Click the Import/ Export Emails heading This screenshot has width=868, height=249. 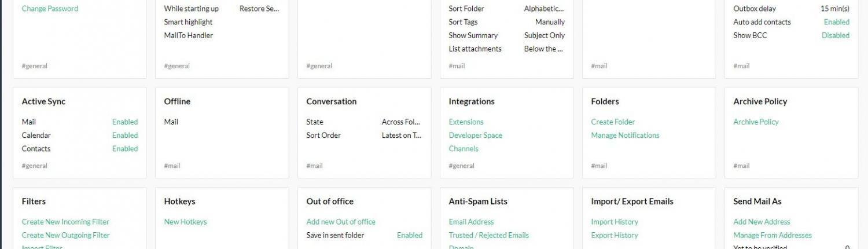click(x=632, y=202)
